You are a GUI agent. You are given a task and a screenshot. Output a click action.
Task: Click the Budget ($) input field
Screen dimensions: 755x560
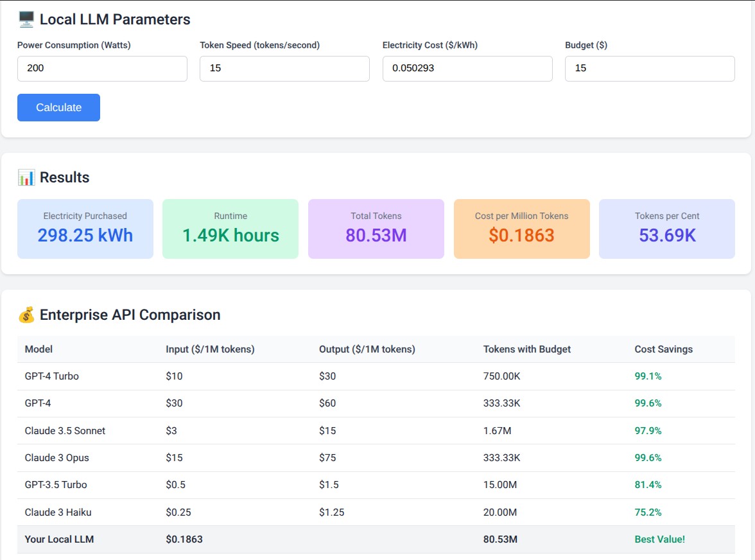click(650, 68)
